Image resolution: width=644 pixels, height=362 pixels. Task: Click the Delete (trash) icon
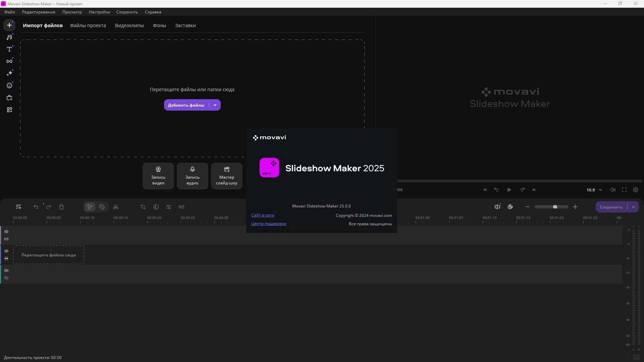61,207
